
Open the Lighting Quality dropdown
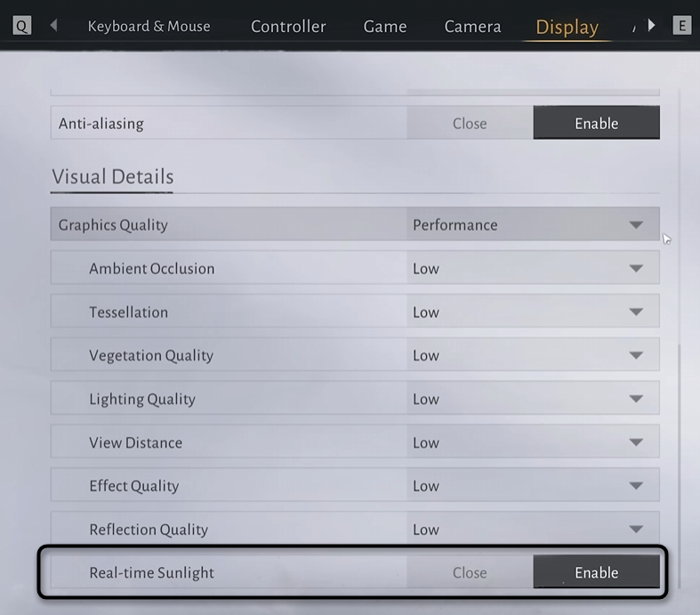pyautogui.click(x=533, y=400)
